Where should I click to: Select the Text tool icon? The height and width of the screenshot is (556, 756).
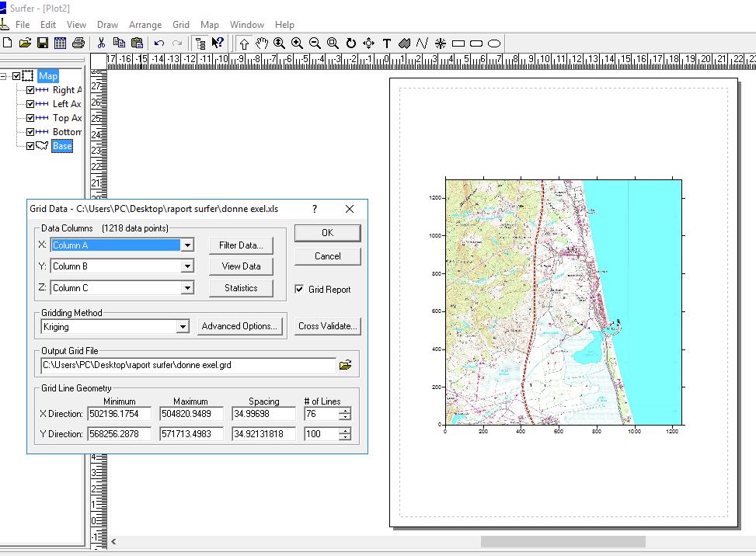point(387,43)
